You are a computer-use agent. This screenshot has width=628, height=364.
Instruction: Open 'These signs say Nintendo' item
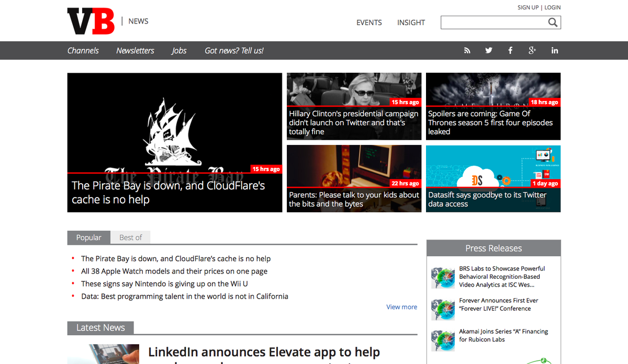164,283
